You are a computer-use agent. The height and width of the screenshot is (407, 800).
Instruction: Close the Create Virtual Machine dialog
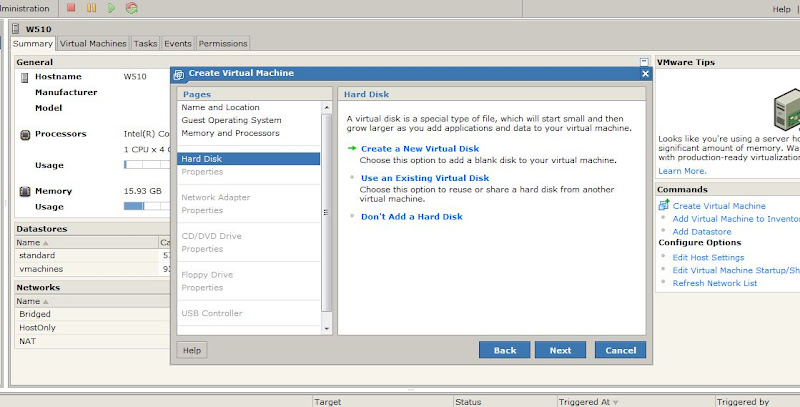pyautogui.click(x=645, y=74)
